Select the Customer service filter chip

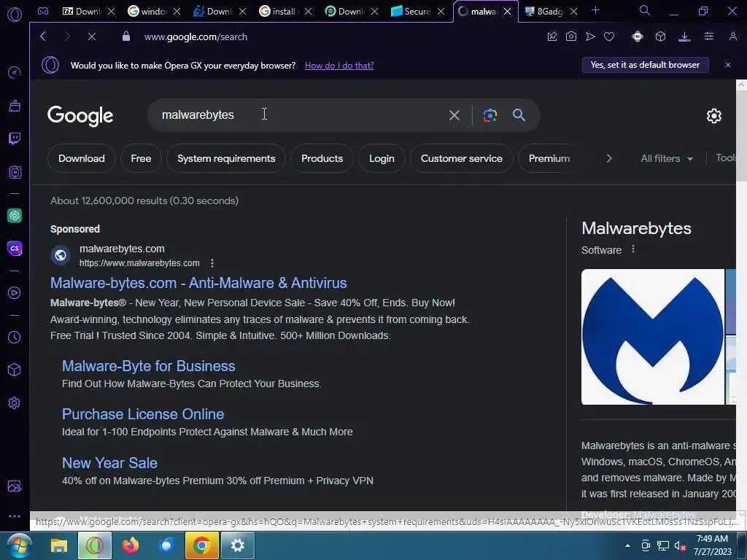pos(461,158)
